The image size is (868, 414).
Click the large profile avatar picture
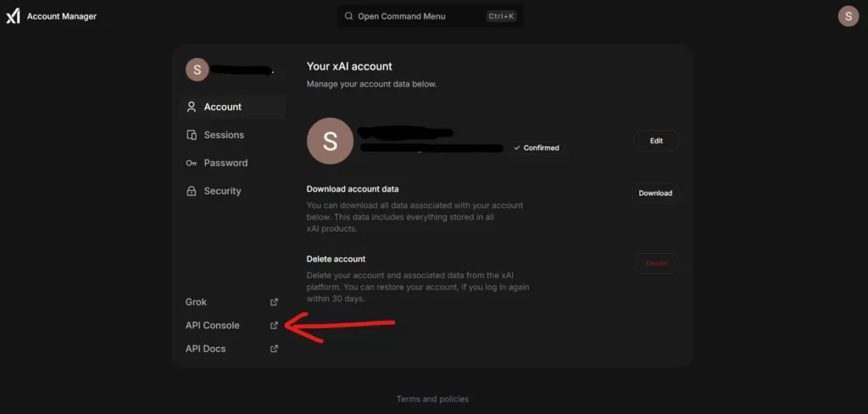pyautogui.click(x=331, y=141)
